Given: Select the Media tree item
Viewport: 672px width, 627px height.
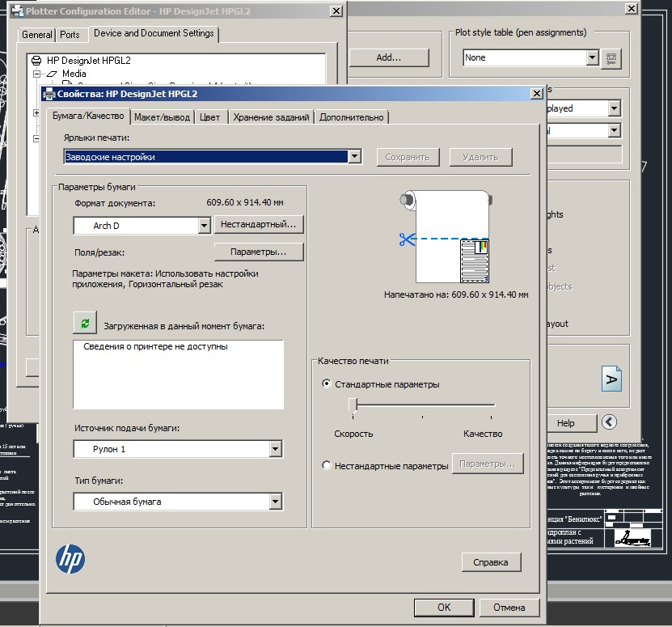Looking at the screenshot, I should 74,74.
